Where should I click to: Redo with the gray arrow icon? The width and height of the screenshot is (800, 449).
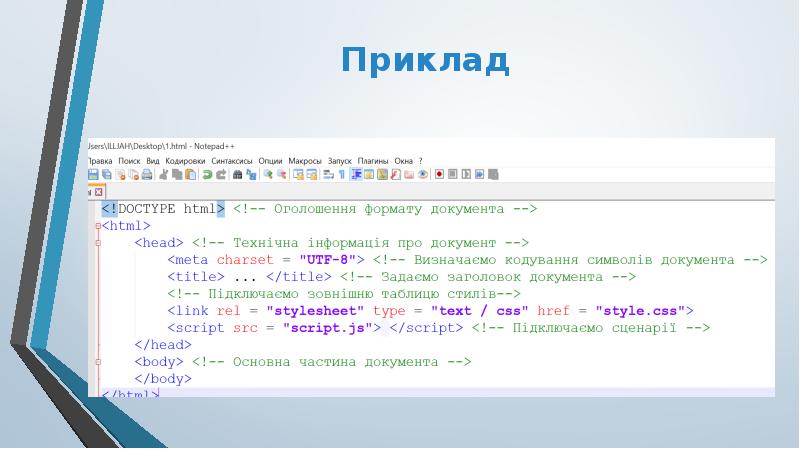[x=221, y=174]
